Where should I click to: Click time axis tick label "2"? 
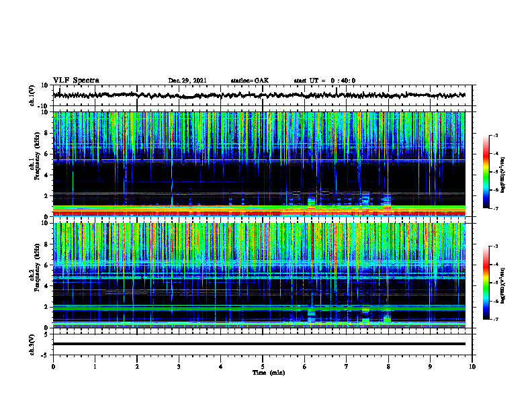point(137,367)
